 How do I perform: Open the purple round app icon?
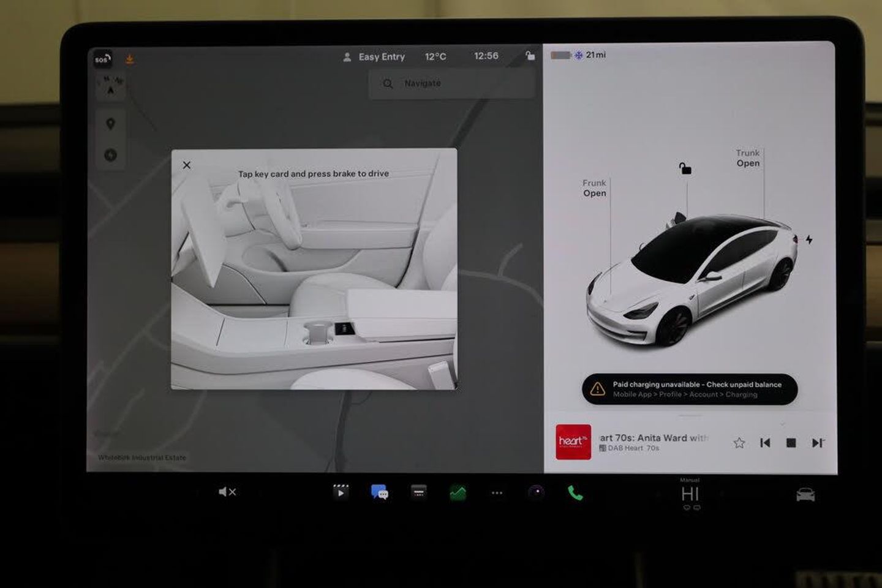coord(536,492)
